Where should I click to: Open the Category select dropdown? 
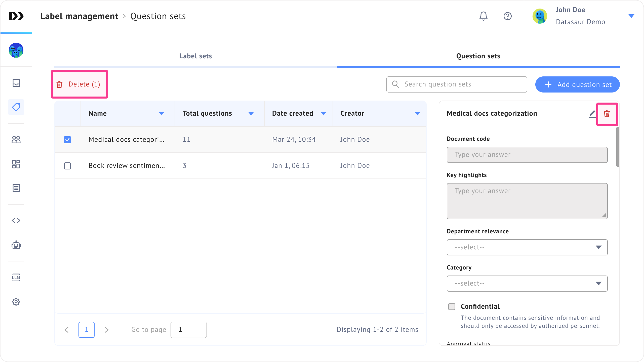click(x=527, y=284)
